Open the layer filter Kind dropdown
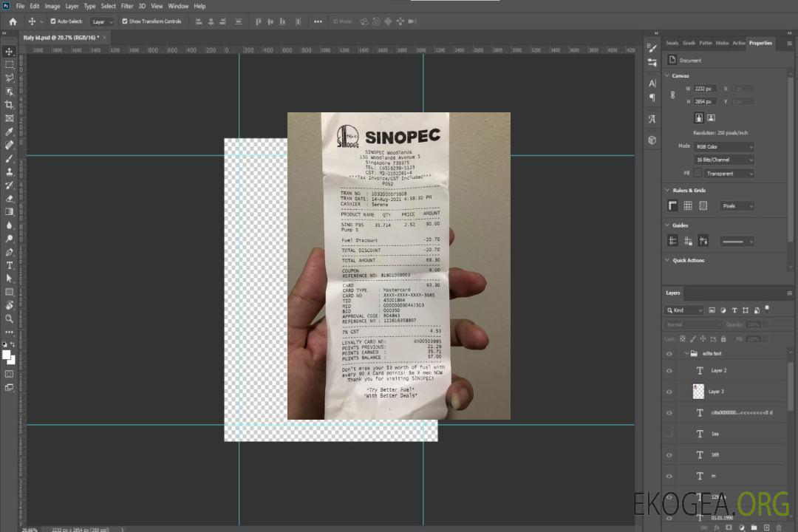This screenshot has height=532, width=798. click(684, 310)
